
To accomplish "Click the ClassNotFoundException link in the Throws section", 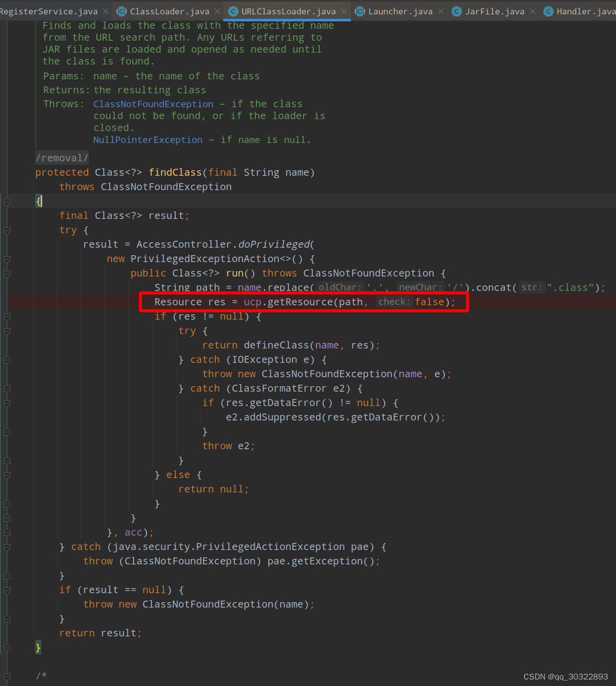I will [153, 103].
